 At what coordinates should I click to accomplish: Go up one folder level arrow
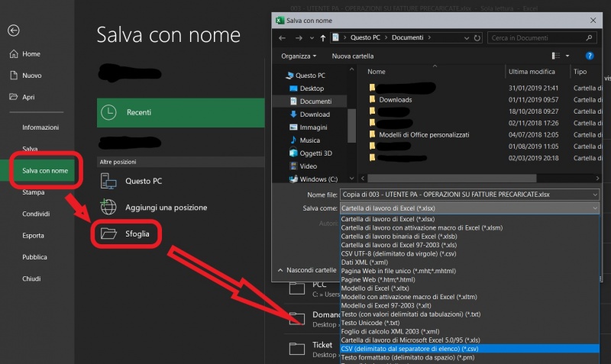[x=324, y=37]
